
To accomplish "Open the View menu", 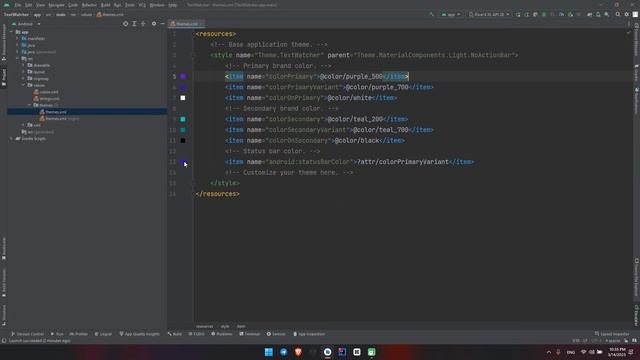I will [x=40, y=5].
